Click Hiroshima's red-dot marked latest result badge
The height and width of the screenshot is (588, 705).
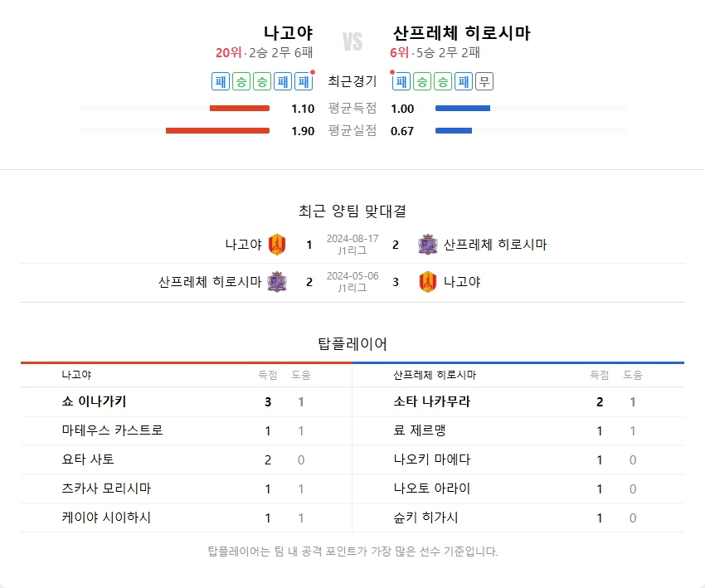click(x=402, y=81)
